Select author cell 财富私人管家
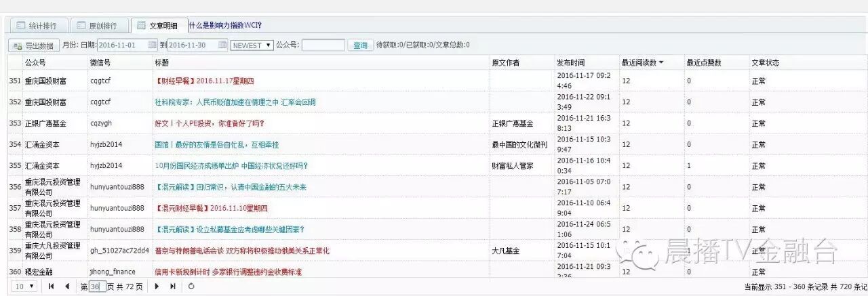Image resolution: width=868 pixels, height=296 pixels. click(513, 165)
